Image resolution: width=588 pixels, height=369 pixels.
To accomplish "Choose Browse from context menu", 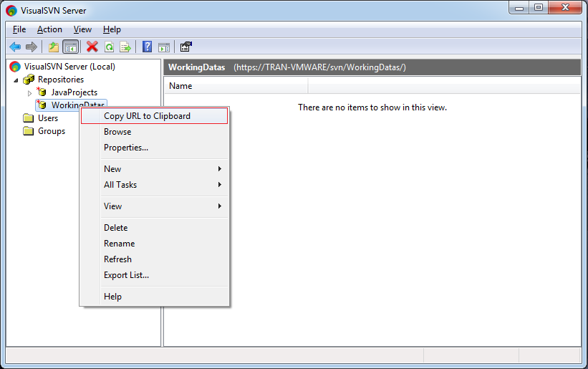I will coord(154,132).
